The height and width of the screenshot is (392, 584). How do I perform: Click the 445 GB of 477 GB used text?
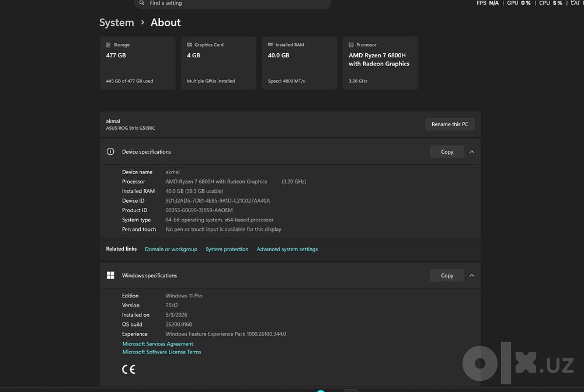tap(130, 81)
